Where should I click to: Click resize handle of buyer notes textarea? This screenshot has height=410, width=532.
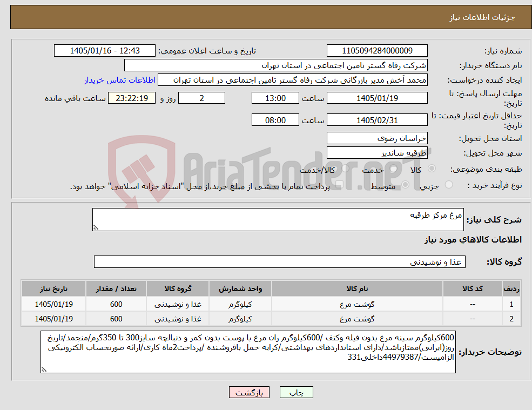click(x=44, y=369)
